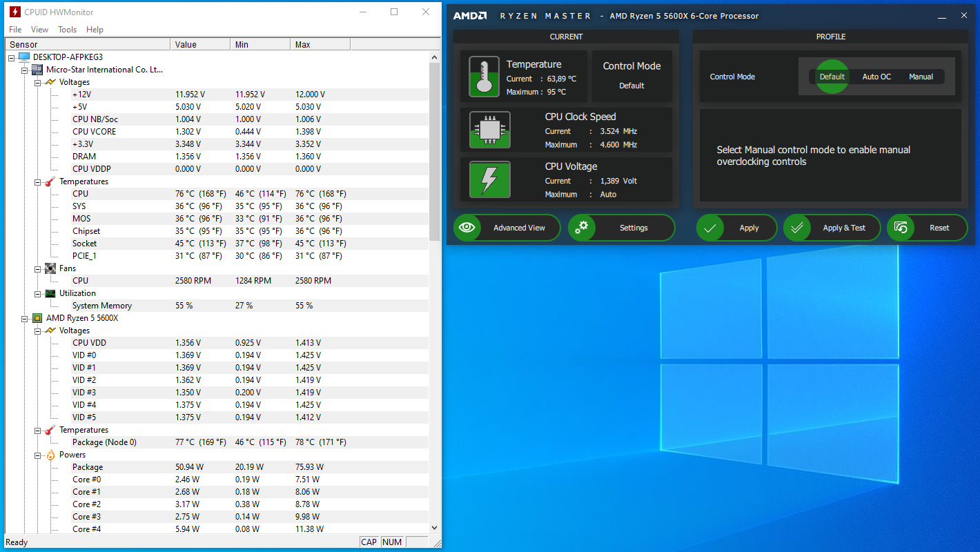Click the Ryzen Voltages lightning icon
Viewport: 980px width, 552px height.
click(50, 331)
